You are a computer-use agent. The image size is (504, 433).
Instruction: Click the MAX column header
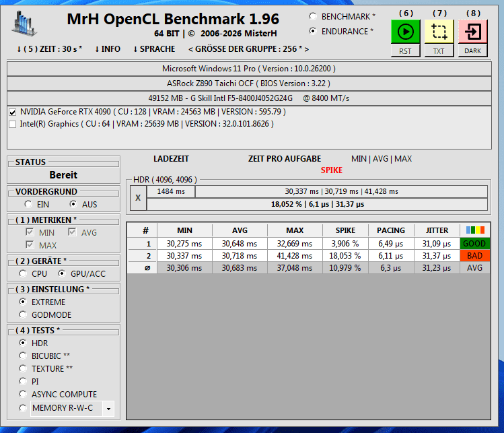pos(295,230)
